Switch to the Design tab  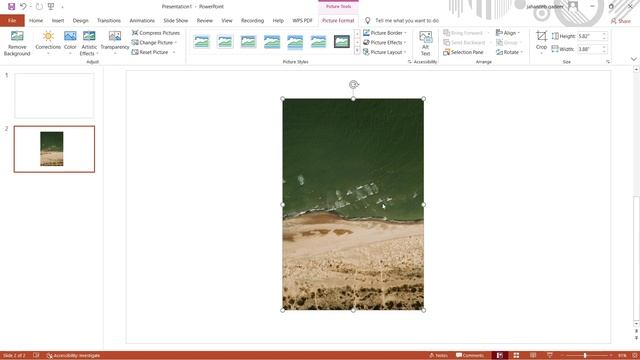pyautogui.click(x=80, y=20)
